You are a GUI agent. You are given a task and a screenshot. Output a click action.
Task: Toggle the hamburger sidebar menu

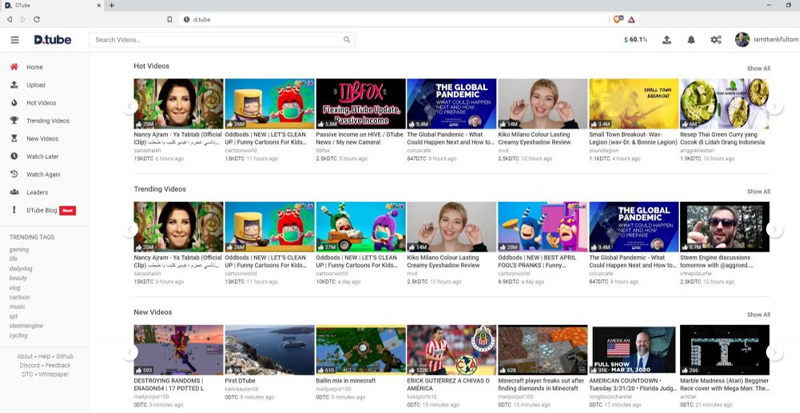[14, 40]
